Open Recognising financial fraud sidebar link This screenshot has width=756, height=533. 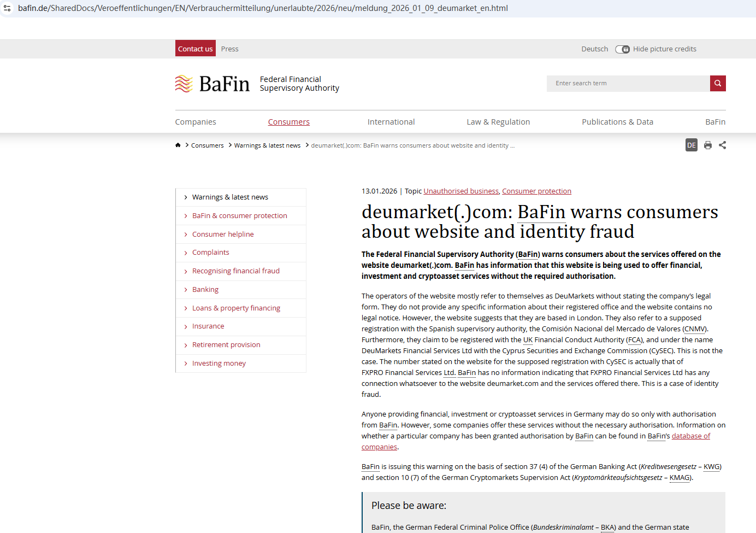coord(236,271)
